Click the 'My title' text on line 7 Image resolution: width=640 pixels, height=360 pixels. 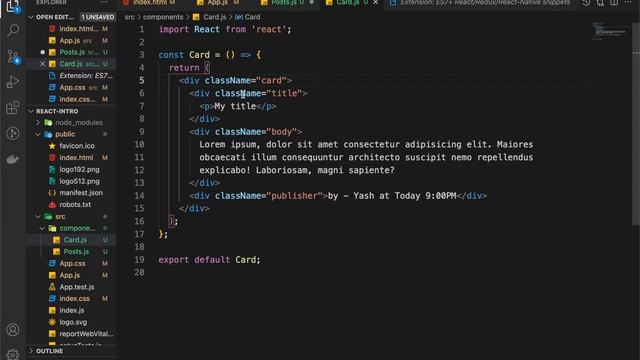point(235,106)
